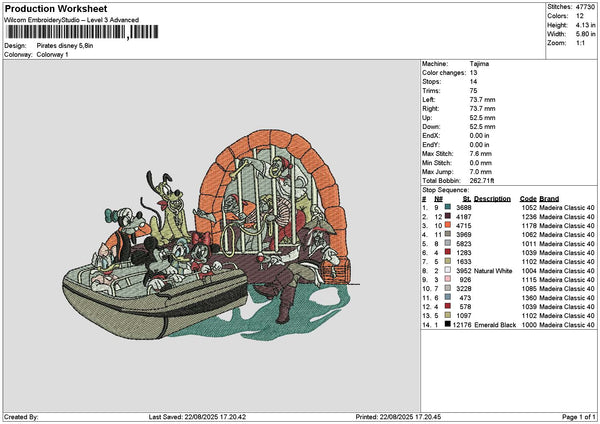Click the design name 'Pirates disney 5,8in'

[x=65, y=46]
